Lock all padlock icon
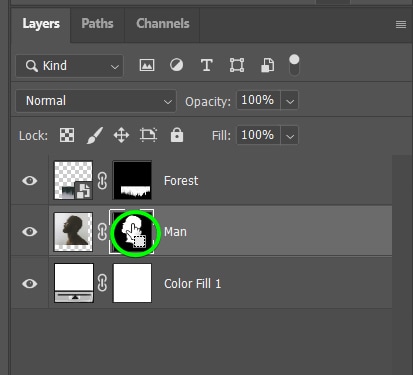Viewport: 413px width, 375px height. click(177, 135)
